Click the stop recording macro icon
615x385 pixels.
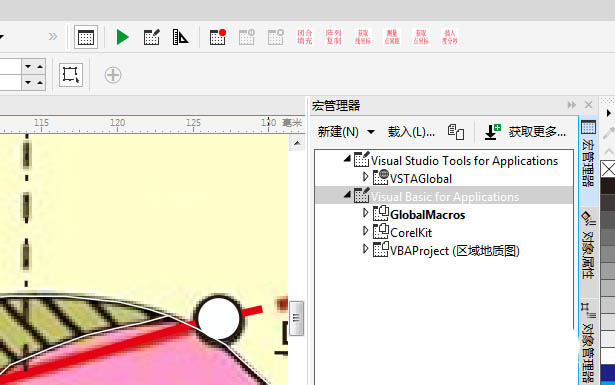(276, 37)
